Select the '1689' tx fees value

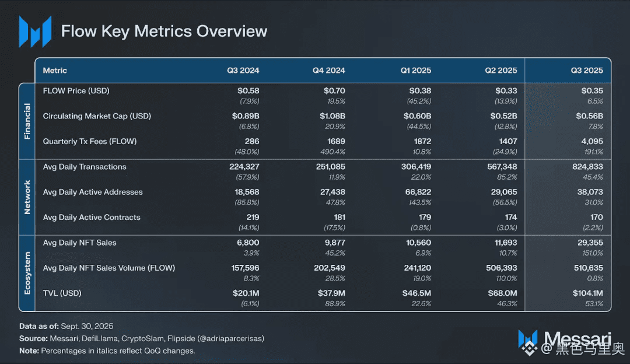click(x=337, y=141)
